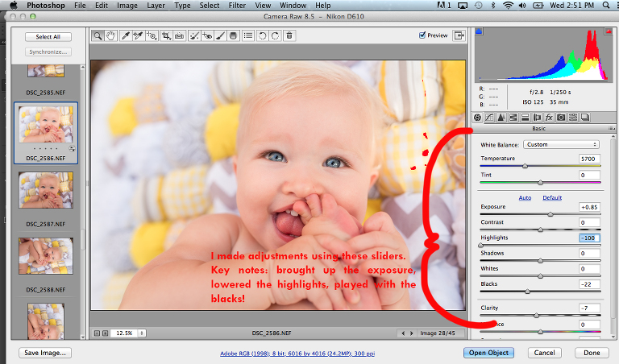
Task: Open the Split Toning panel tab
Action: click(525, 117)
